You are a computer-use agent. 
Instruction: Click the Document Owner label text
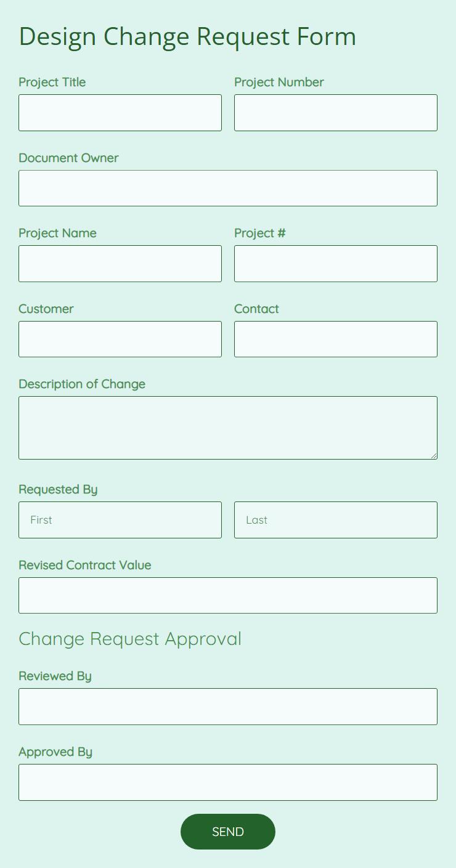coord(68,158)
